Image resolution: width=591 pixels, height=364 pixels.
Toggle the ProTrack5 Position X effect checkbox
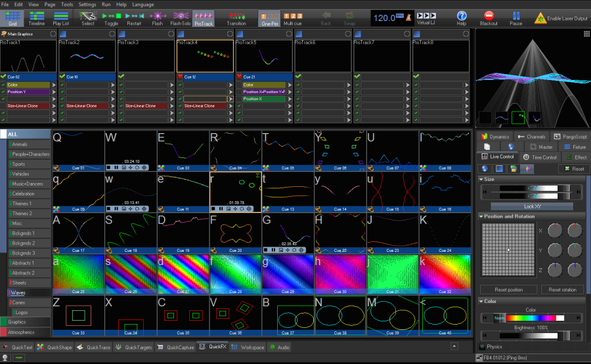point(240,99)
